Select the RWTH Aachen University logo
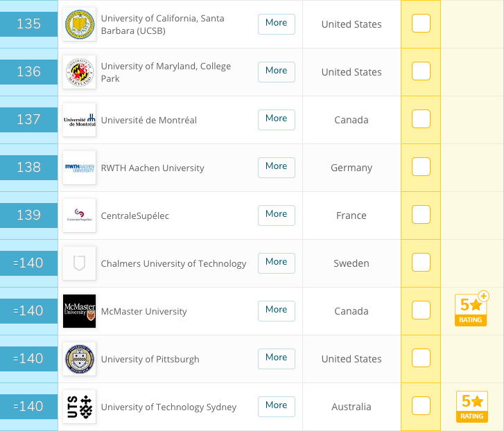This screenshot has width=504, height=431. pos(80,168)
